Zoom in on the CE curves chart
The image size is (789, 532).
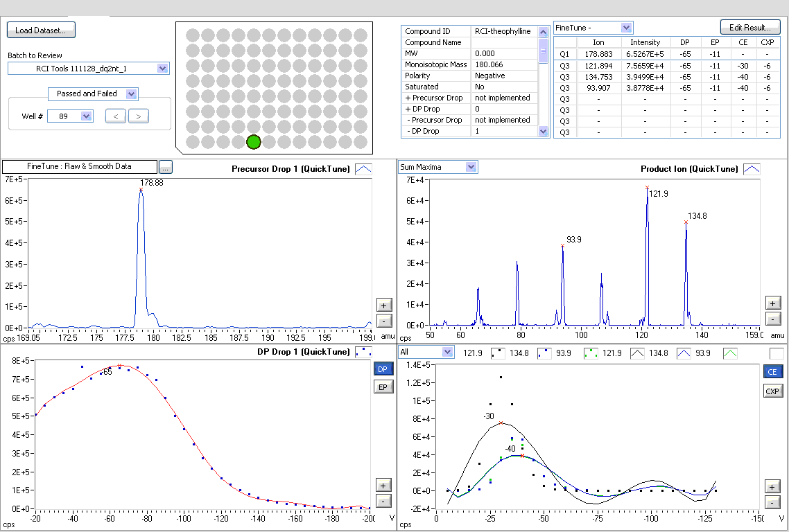pyautogui.click(x=772, y=486)
